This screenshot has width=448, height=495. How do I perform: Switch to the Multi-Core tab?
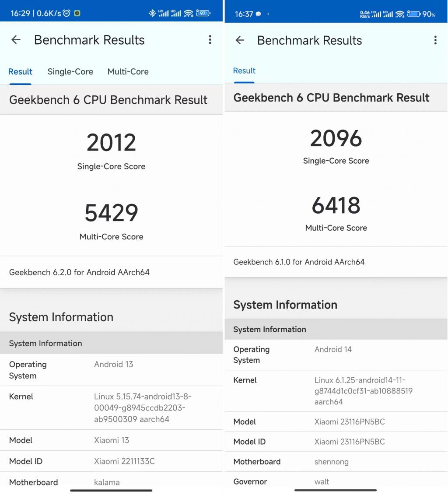coord(128,72)
